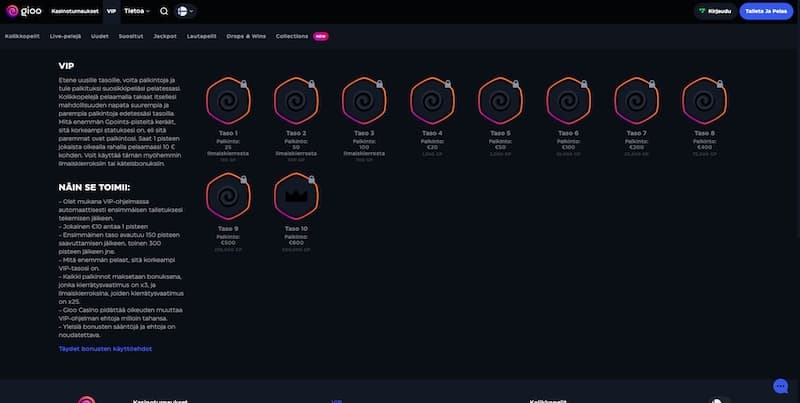Open the Jackpot category
Viewport: 800px width, 403px height.
tap(165, 36)
